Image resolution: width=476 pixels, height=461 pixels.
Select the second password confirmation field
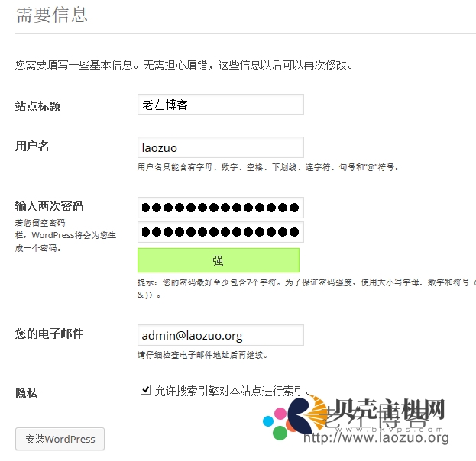(221, 232)
